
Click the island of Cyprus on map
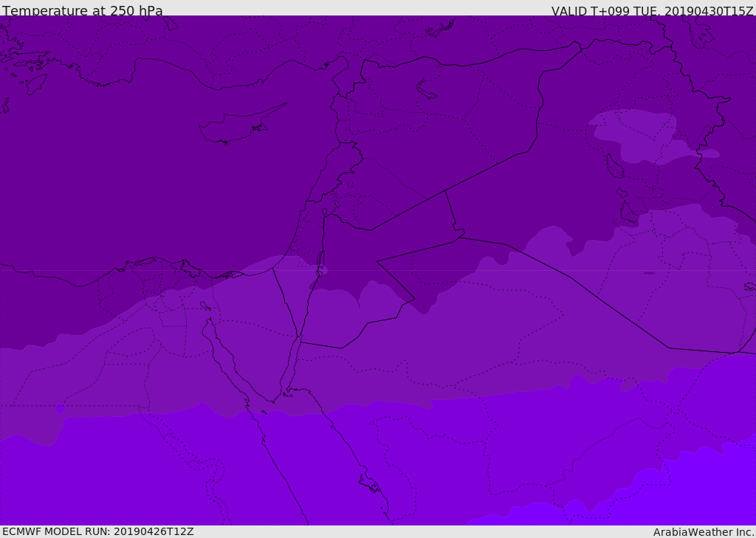pyautogui.click(x=241, y=125)
